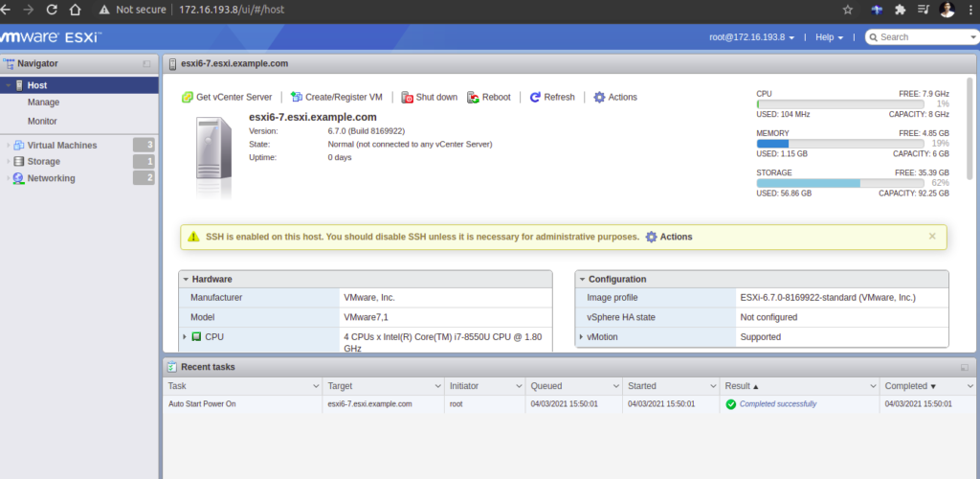The width and height of the screenshot is (980, 479).
Task: Click the CPU usage bar
Action: [840, 103]
